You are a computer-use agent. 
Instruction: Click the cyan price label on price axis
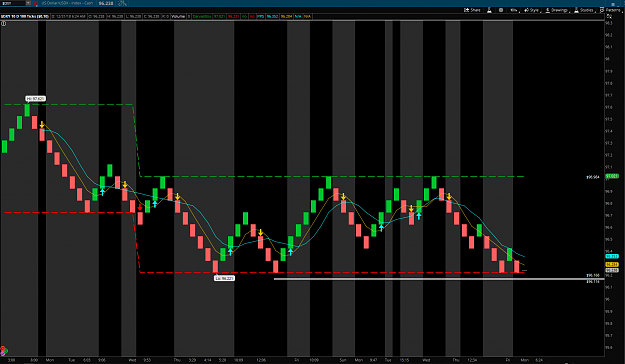pyautogui.click(x=612, y=256)
